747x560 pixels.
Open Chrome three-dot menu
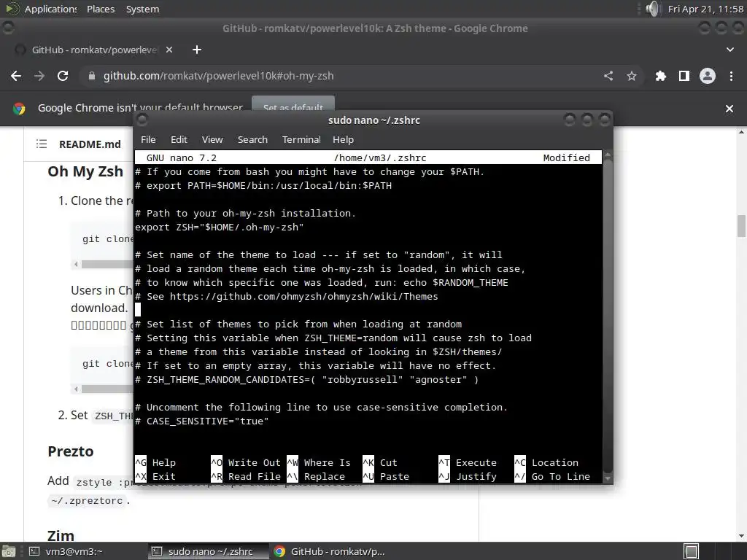731,76
